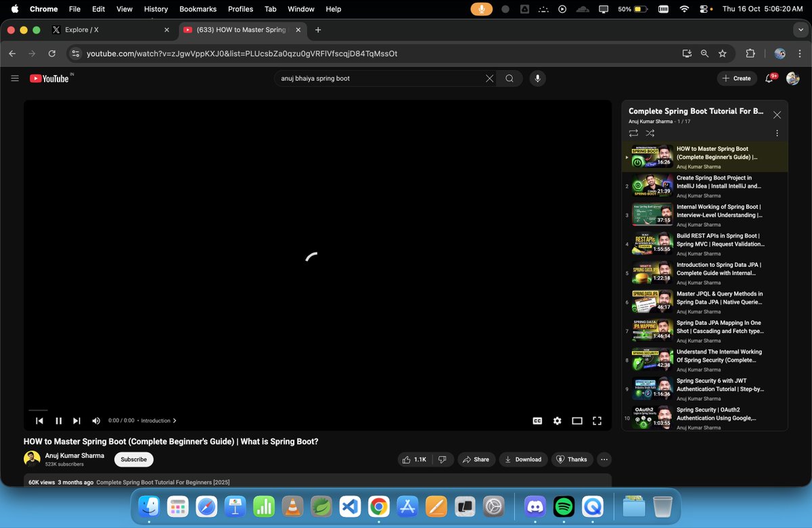The image size is (812, 528).
Task: Open the Profiles menu
Action: (240, 9)
